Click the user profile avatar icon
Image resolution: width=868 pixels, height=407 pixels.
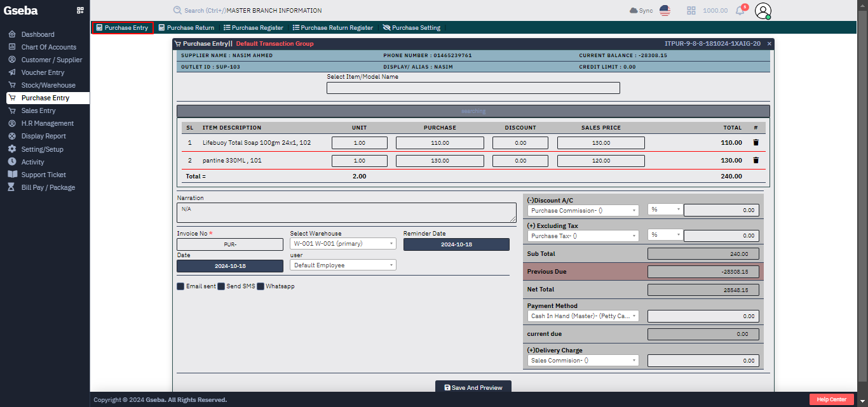(x=764, y=10)
